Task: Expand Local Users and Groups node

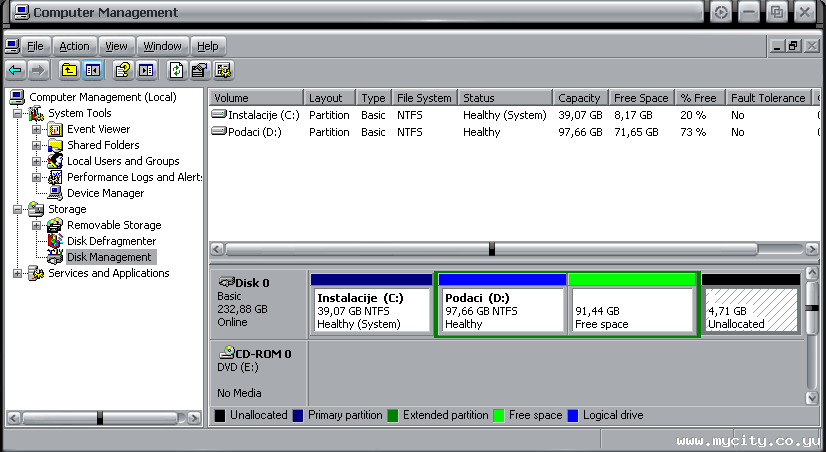Action: (x=36, y=161)
